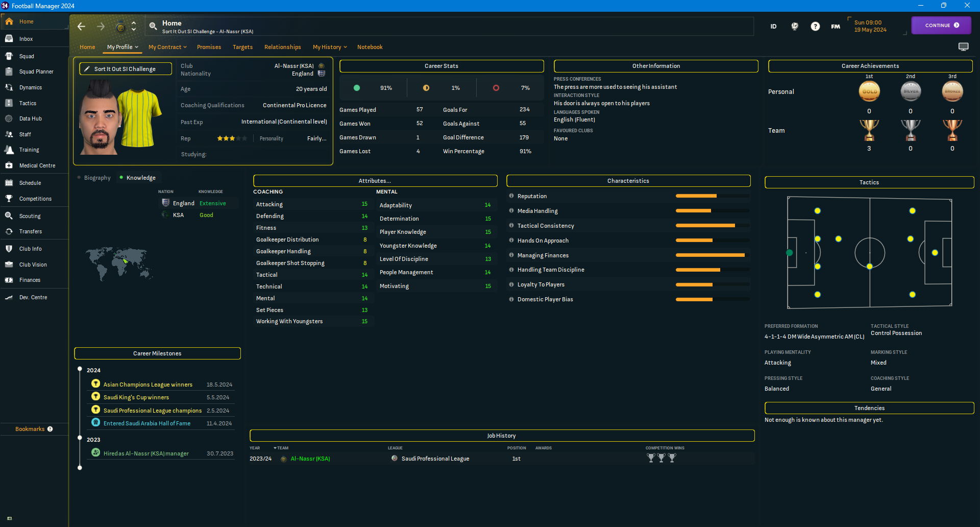Go back with the left arrow

(81, 27)
